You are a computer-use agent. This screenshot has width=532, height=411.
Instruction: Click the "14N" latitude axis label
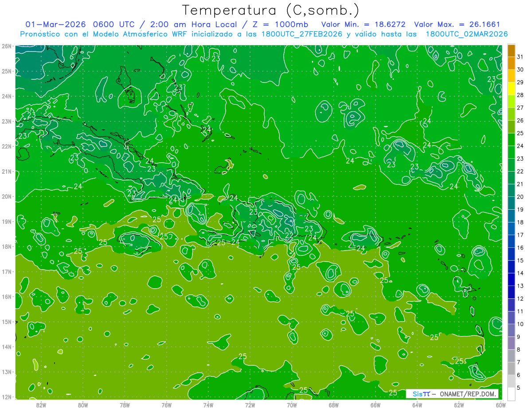click(6, 347)
